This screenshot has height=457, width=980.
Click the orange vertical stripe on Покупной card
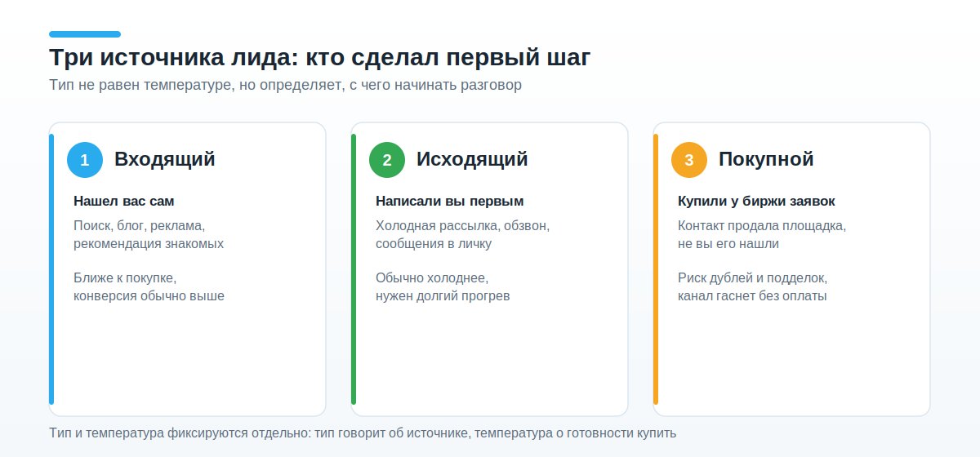(656, 269)
